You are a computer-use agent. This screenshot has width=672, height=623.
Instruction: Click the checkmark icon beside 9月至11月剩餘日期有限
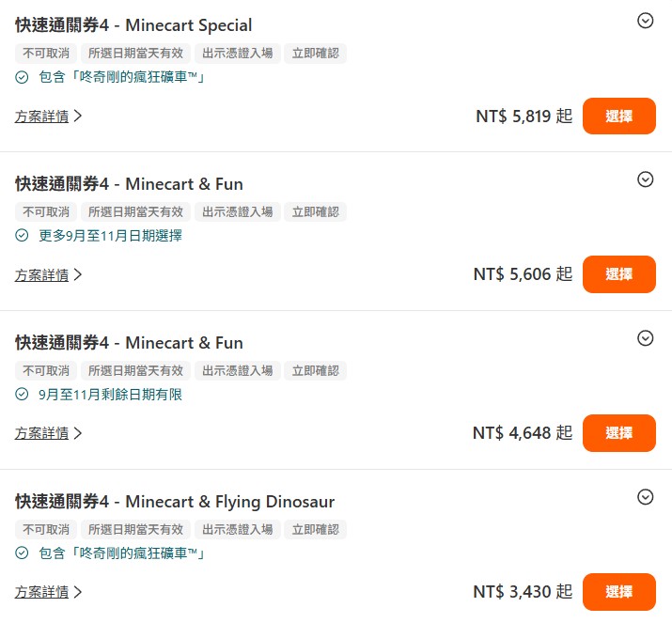[x=23, y=395]
